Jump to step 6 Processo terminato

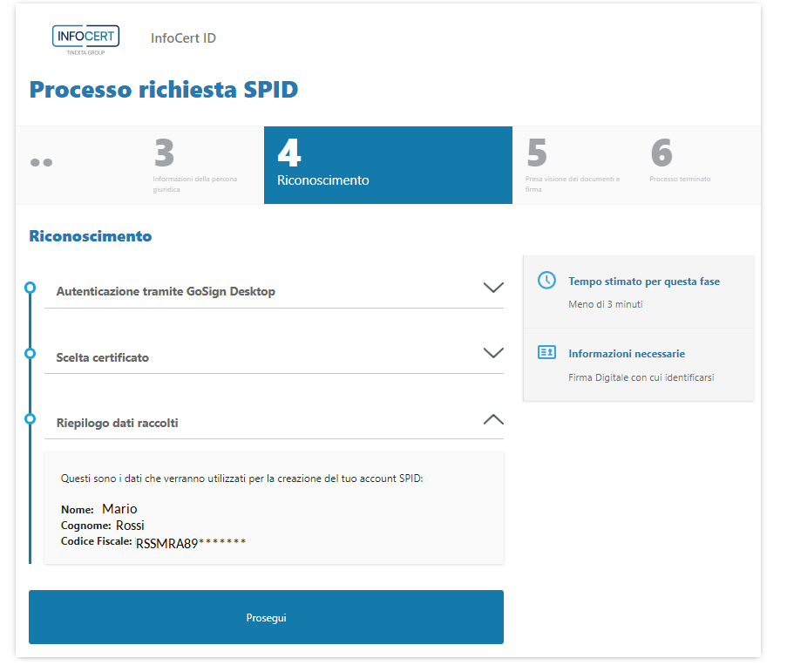[680, 166]
